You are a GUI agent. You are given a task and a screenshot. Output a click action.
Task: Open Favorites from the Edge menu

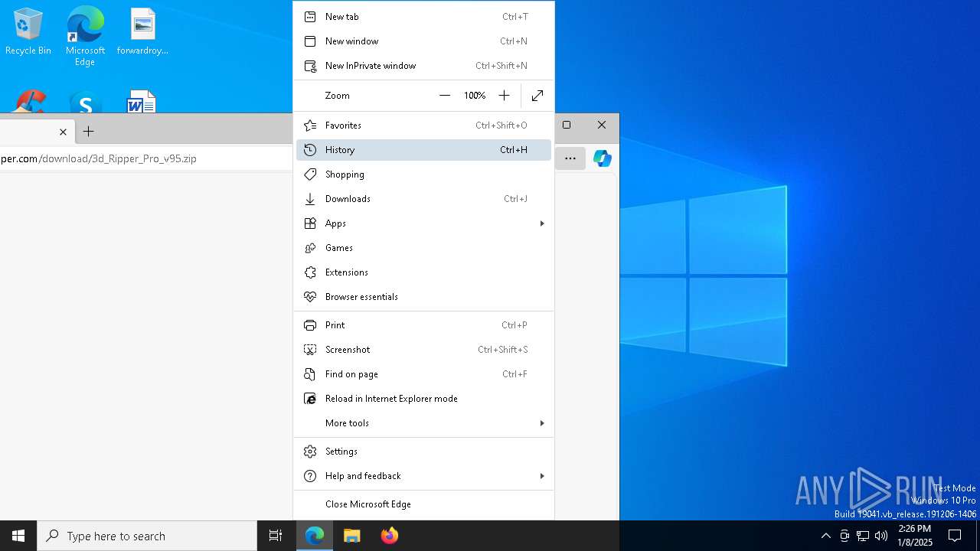click(423, 126)
